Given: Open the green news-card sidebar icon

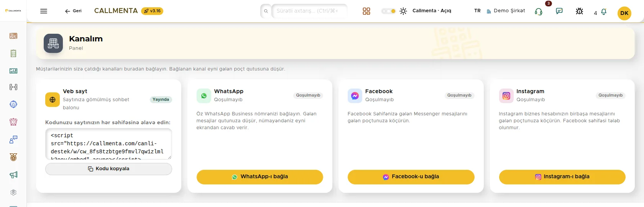Looking at the screenshot, I should pyautogui.click(x=13, y=71).
